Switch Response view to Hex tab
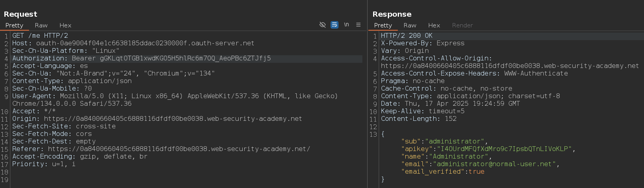Screen dimensions: 644x188 coord(434,25)
